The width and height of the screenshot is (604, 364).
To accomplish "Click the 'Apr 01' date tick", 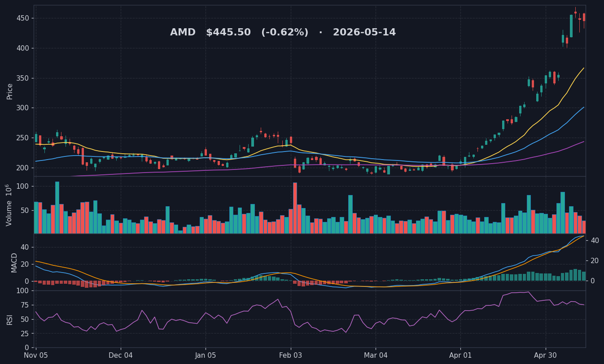I will click(460, 355).
